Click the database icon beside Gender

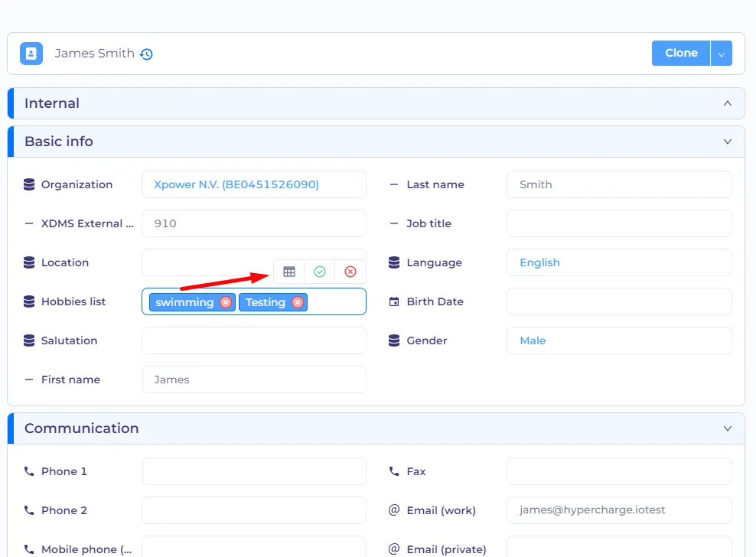(394, 341)
